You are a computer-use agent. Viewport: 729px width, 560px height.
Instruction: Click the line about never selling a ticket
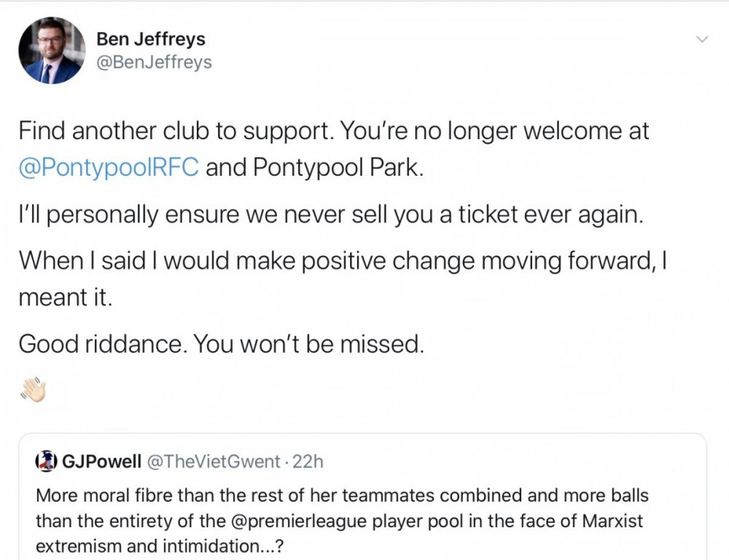click(x=331, y=217)
